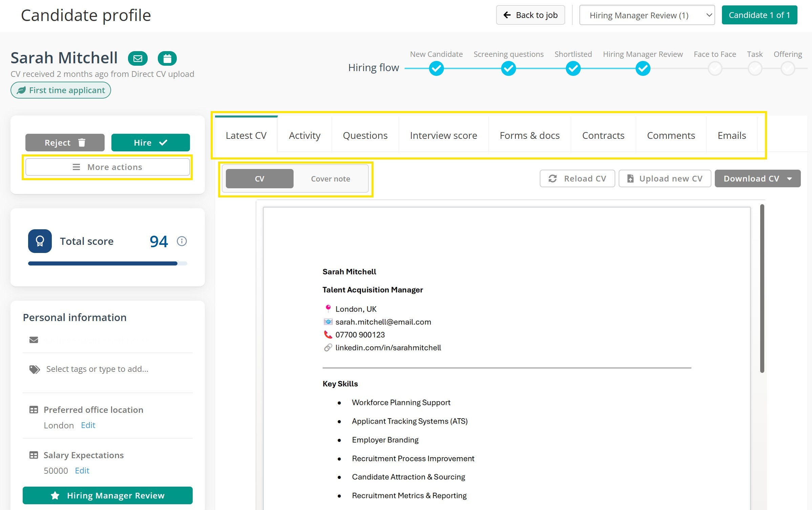Click the Candidate 1 of 1 button
Screen dimensions: 812x510
tap(760, 15)
